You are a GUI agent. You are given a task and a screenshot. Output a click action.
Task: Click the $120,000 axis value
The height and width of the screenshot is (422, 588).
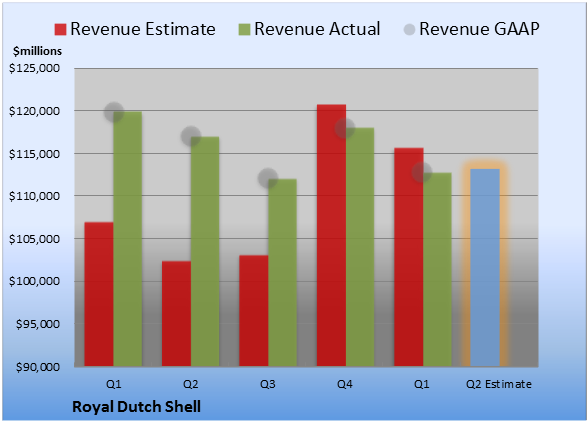(34, 111)
